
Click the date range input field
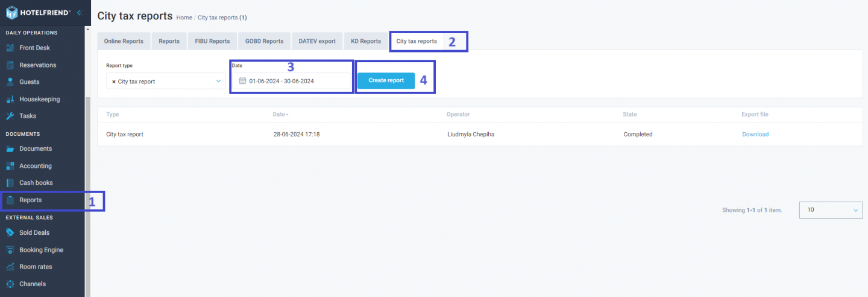click(291, 81)
